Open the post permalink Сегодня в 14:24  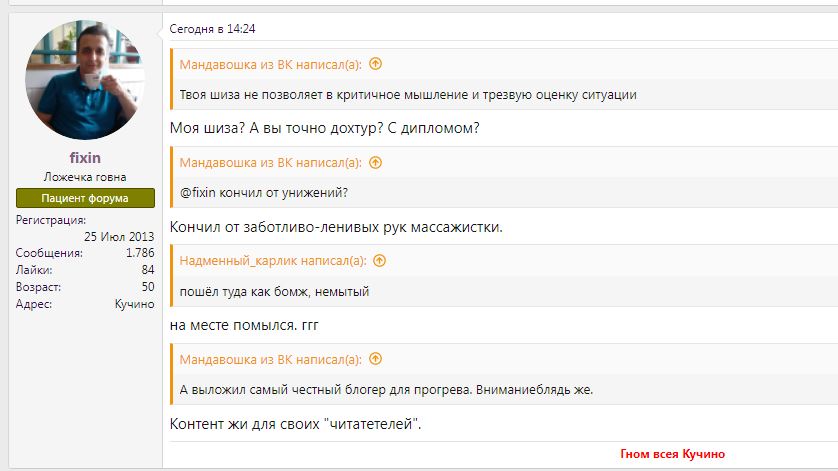(x=212, y=29)
